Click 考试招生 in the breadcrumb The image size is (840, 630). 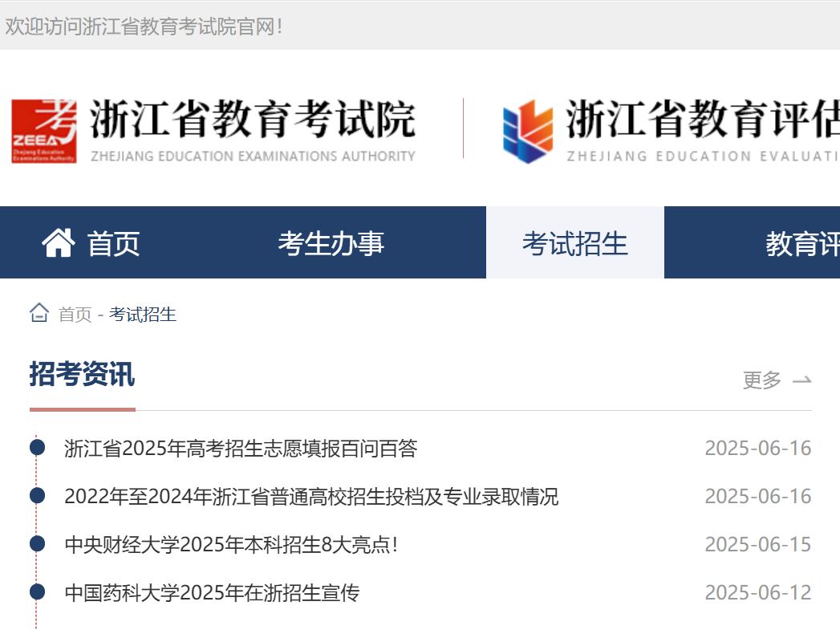pos(143,315)
